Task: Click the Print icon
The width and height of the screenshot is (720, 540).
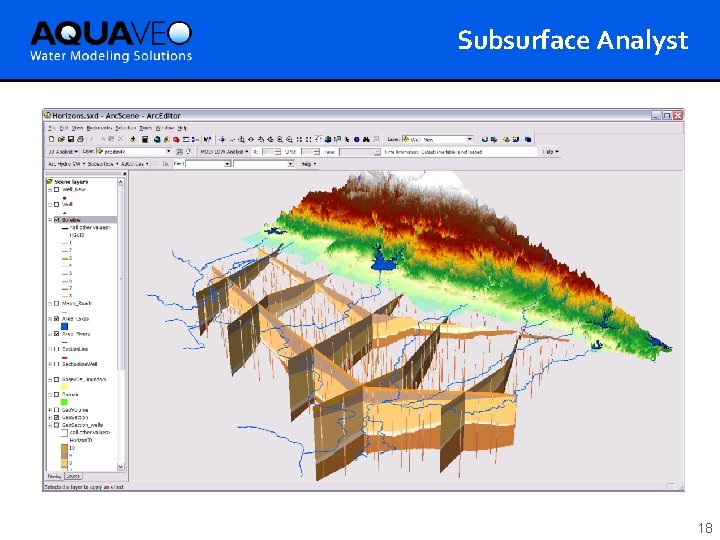Action: (x=80, y=139)
